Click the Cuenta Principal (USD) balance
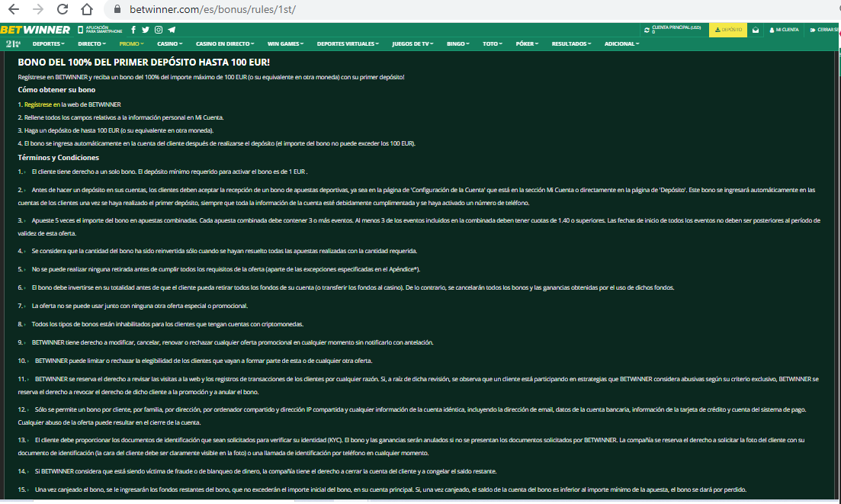 [676, 30]
